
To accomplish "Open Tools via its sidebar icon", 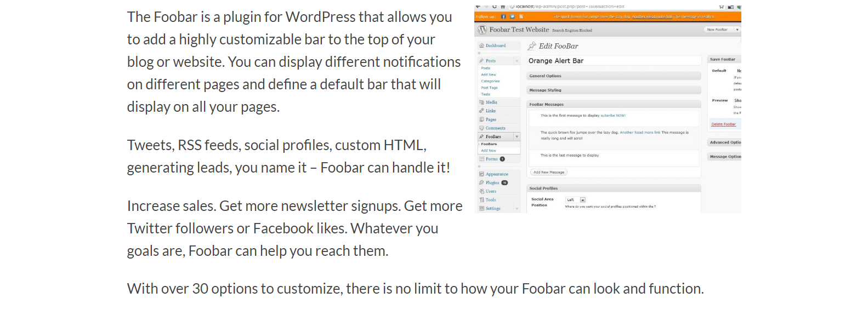I will click(481, 200).
